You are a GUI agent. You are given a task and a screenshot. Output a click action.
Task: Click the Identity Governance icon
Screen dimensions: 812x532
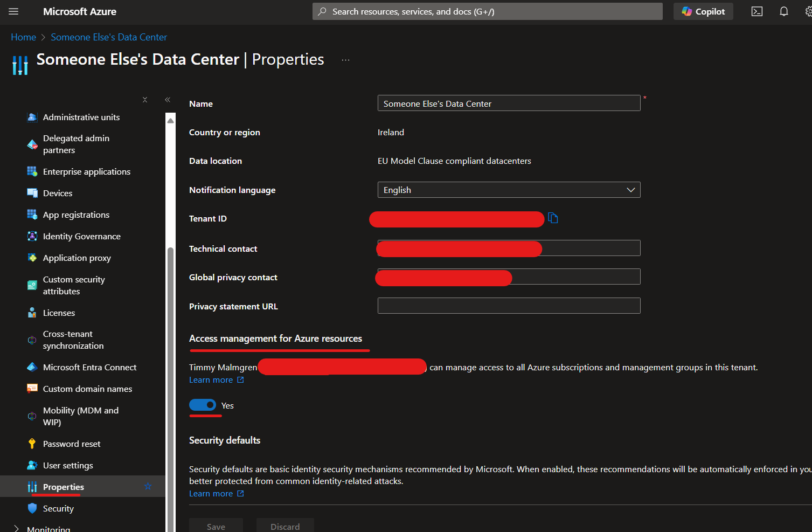32,236
